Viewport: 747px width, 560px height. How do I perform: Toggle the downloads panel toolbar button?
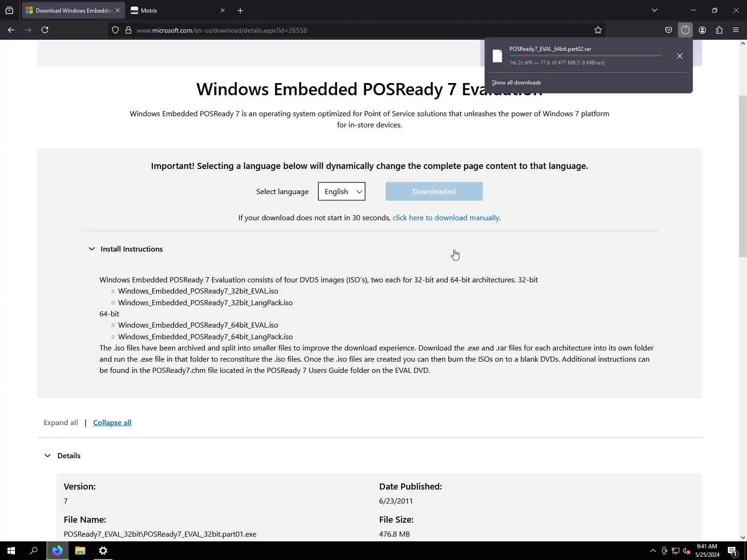point(685,30)
